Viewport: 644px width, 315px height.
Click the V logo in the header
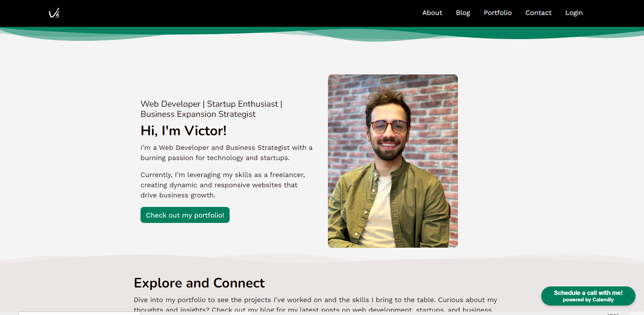[x=54, y=13]
